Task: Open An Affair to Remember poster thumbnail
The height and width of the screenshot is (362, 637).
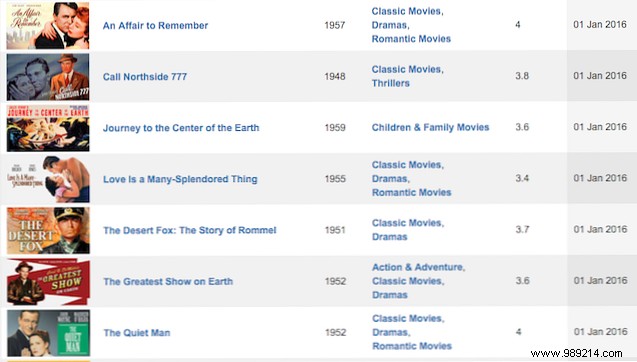Action: point(48,26)
